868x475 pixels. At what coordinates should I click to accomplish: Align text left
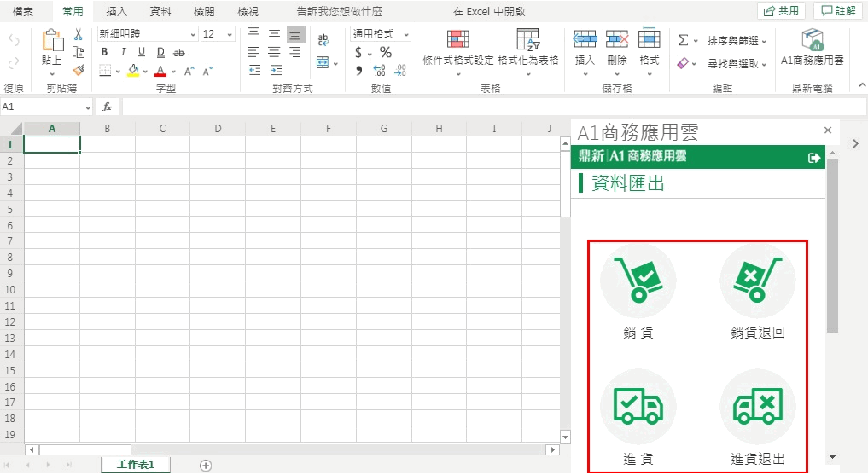click(253, 52)
